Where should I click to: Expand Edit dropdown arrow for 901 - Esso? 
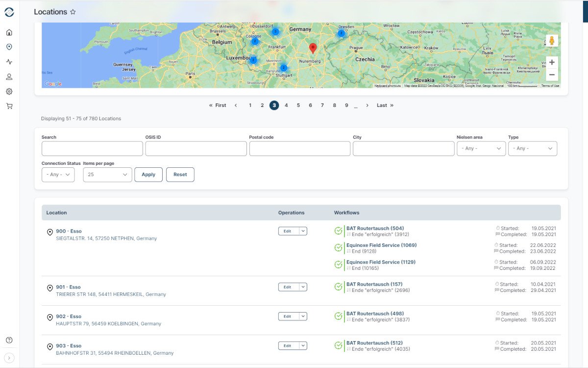click(303, 287)
